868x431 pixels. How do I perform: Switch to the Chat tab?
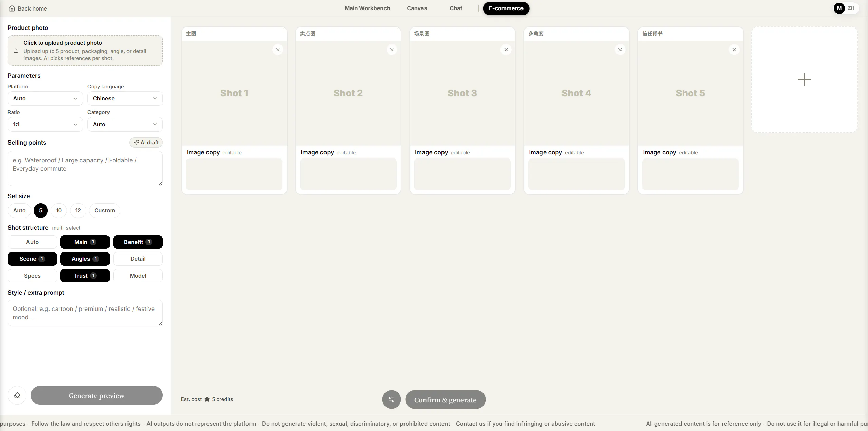pyautogui.click(x=456, y=8)
